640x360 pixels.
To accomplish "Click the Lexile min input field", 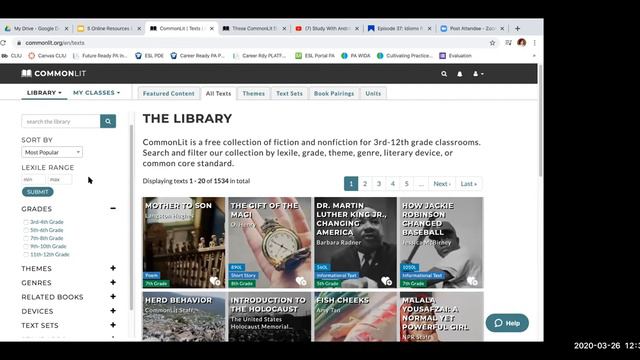I will point(33,179).
